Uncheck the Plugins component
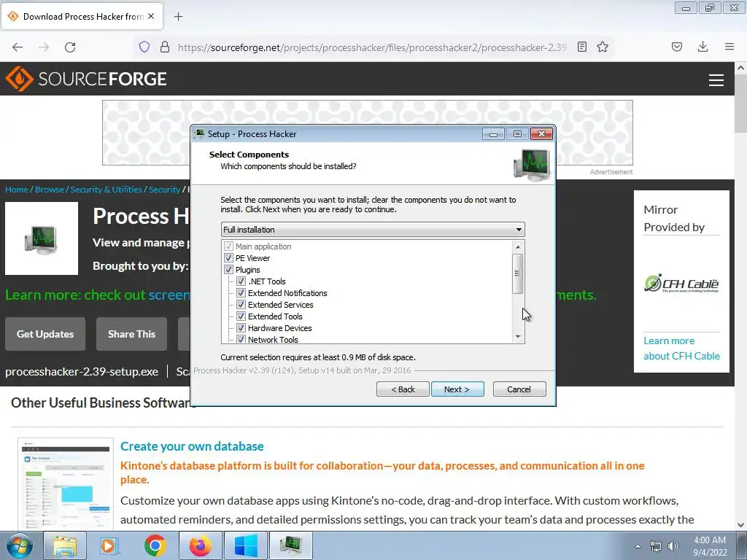 (x=228, y=270)
